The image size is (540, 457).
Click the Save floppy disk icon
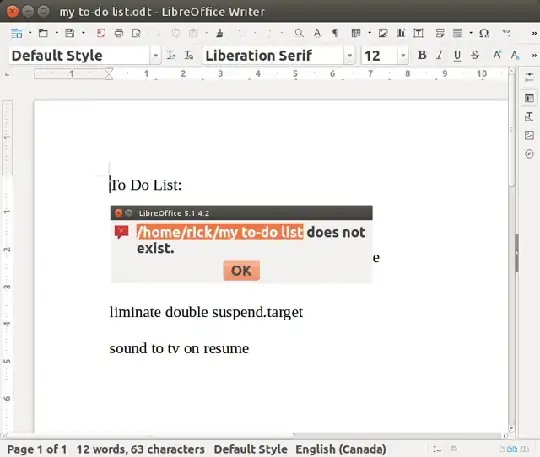point(70,33)
